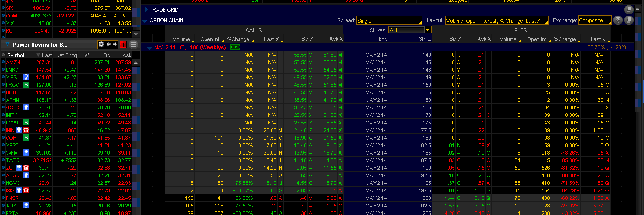Click the lightbulb icon next to ININ

click(19, 130)
